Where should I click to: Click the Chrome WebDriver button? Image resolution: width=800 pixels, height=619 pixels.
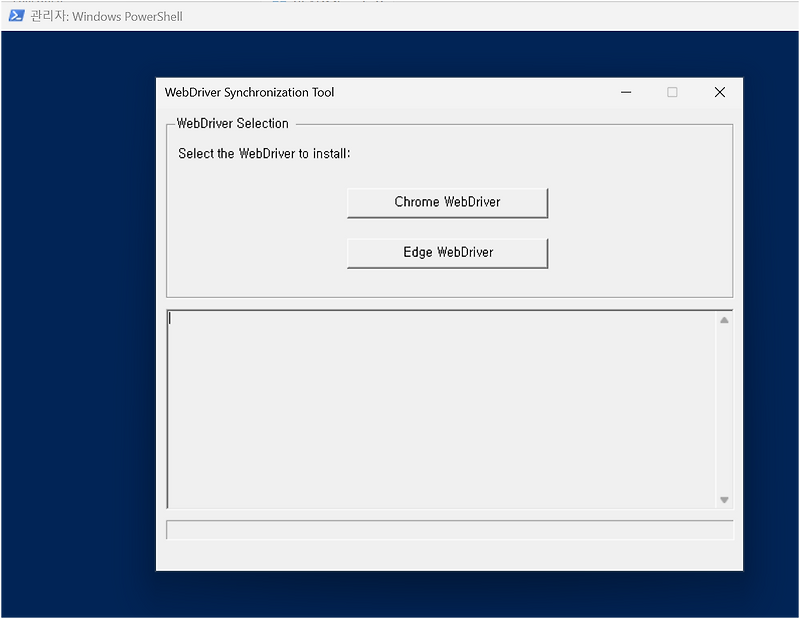446,202
